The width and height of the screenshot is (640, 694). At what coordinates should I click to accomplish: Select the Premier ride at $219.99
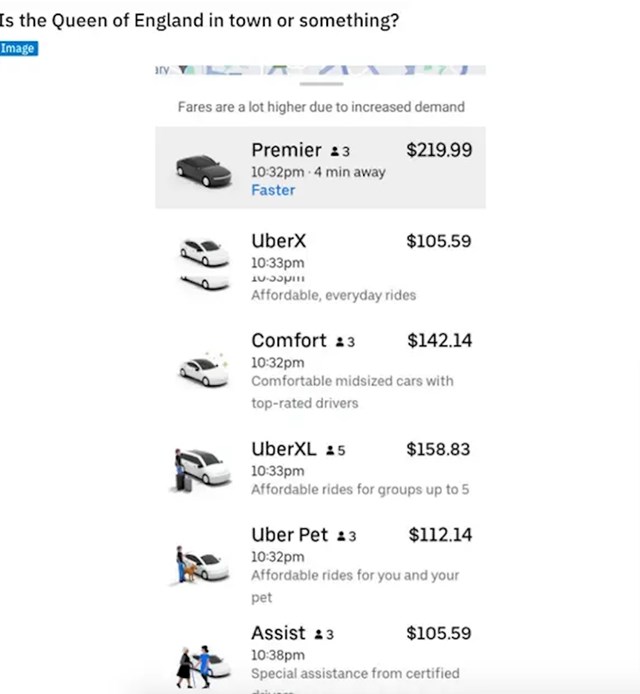pyautogui.click(x=320, y=167)
